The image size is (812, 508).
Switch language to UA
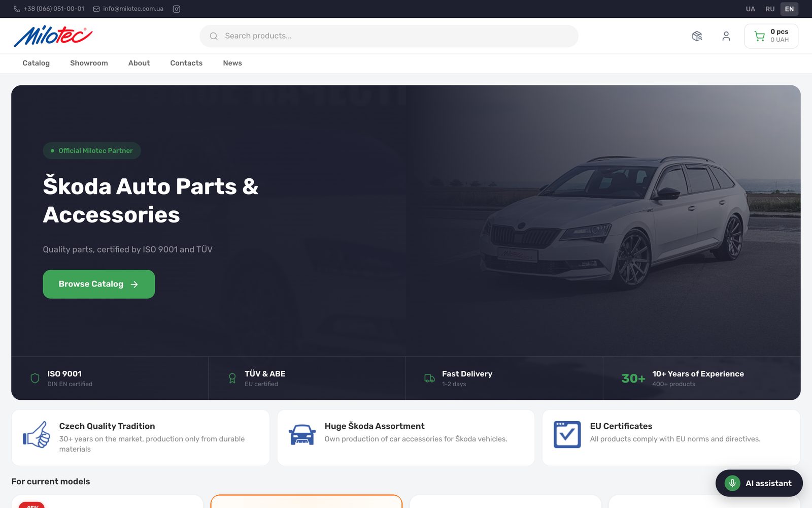751,9
